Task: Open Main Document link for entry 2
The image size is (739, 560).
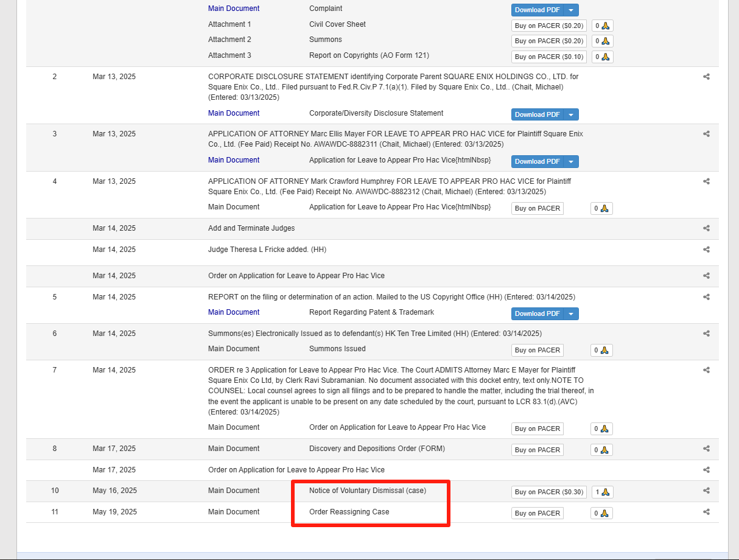Action: tap(234, 113)
